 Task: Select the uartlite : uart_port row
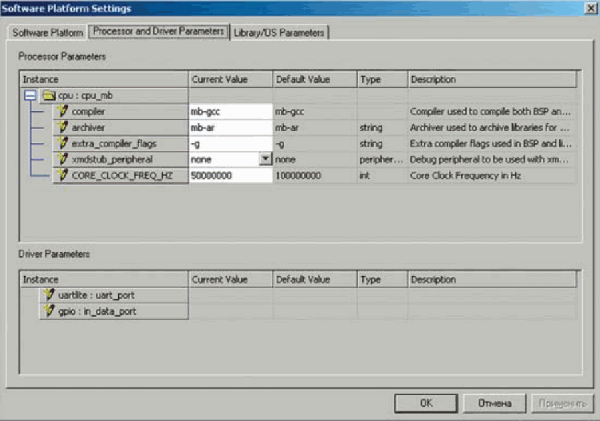(x=112, y=295)
